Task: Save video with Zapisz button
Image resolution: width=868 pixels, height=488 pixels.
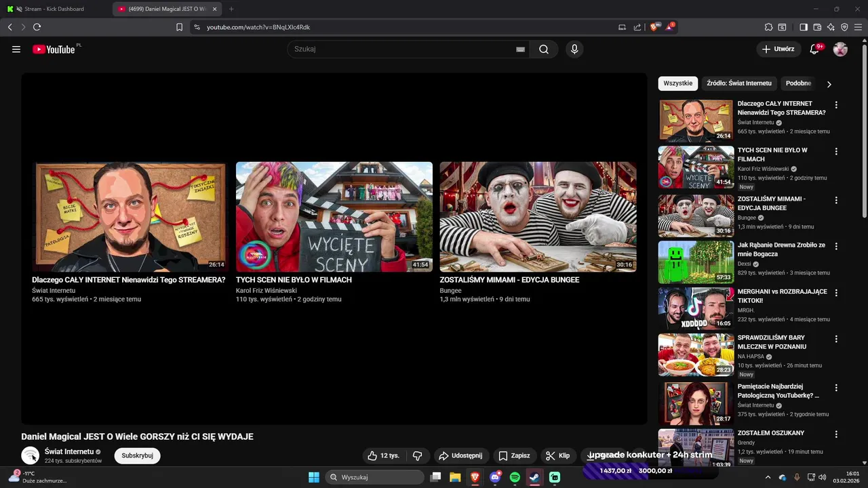Action: pyautogui.click(x=514, y=455)
